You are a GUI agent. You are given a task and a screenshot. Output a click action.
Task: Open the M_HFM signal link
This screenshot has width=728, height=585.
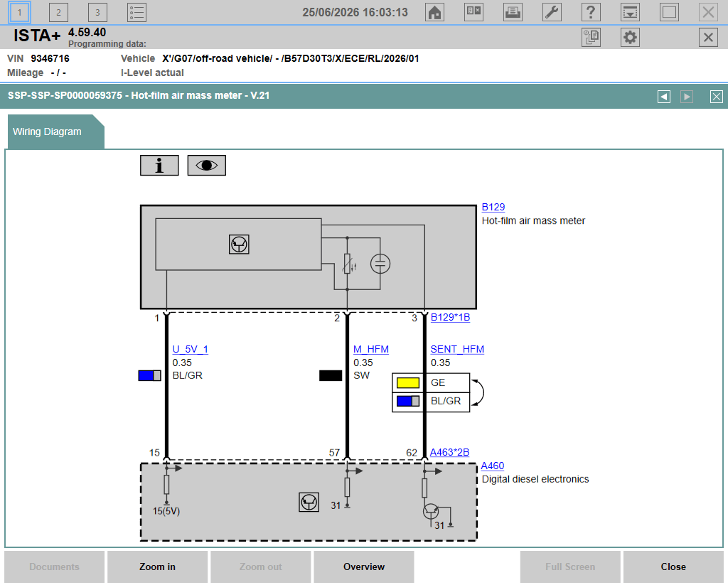click(371, 349)
